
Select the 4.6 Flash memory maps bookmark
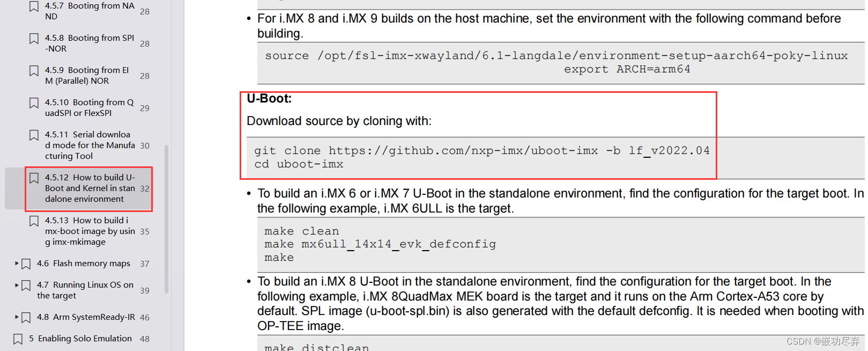click(84, 264)
